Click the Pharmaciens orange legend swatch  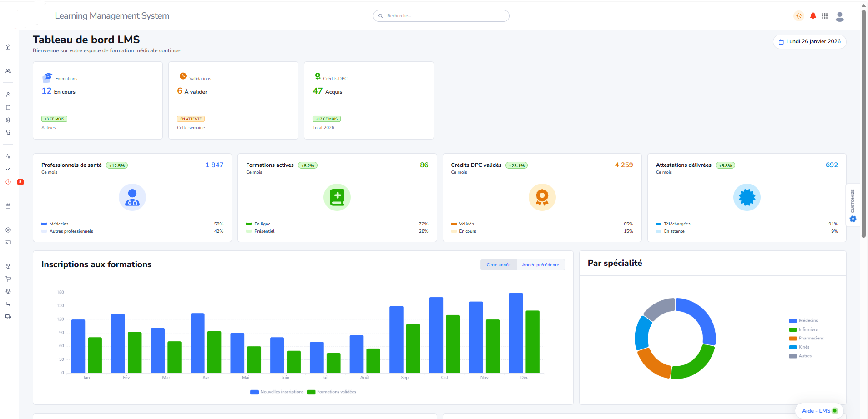[x=793, y=339]
